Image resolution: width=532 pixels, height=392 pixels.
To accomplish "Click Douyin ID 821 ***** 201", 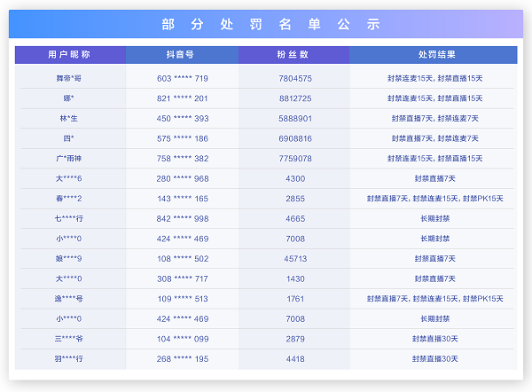I will pos(182,98).
